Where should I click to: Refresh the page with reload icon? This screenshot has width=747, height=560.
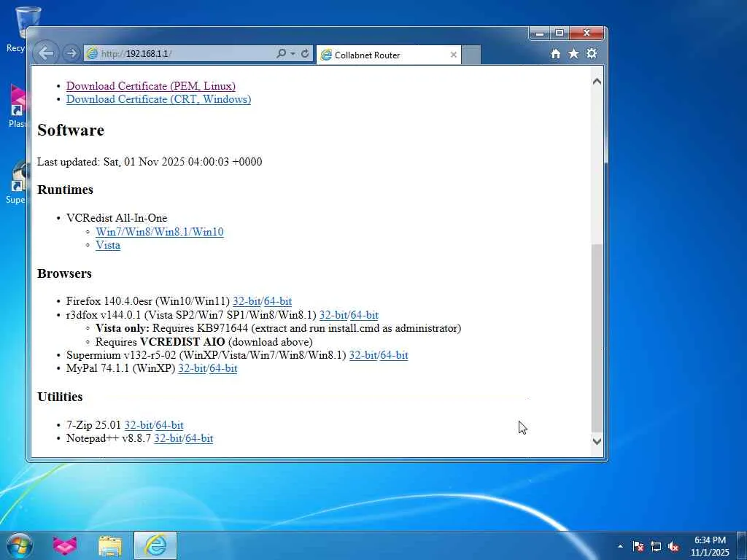coord(305,53)
